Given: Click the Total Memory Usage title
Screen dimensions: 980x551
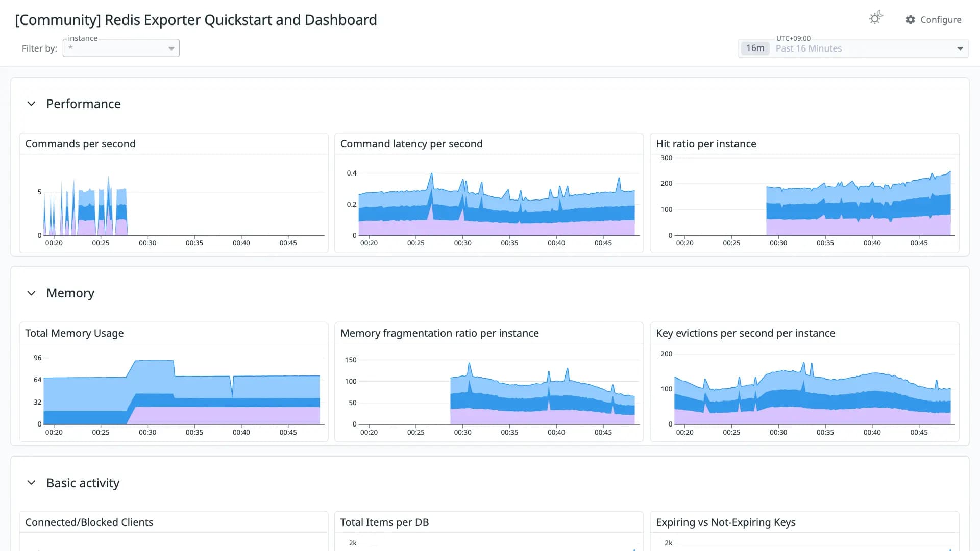Looking at the screenshot, I should pyautogui.click(x=75, y=333).
